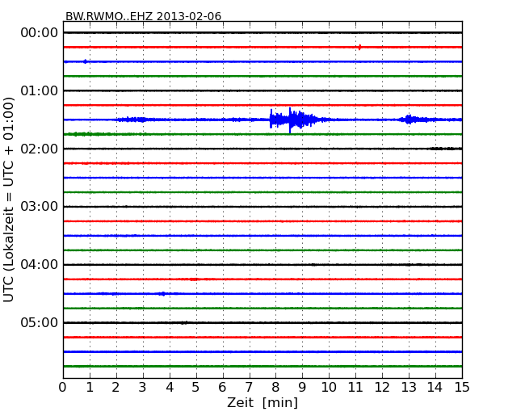Pick the 04:00 time tick label

coord(40,265)
